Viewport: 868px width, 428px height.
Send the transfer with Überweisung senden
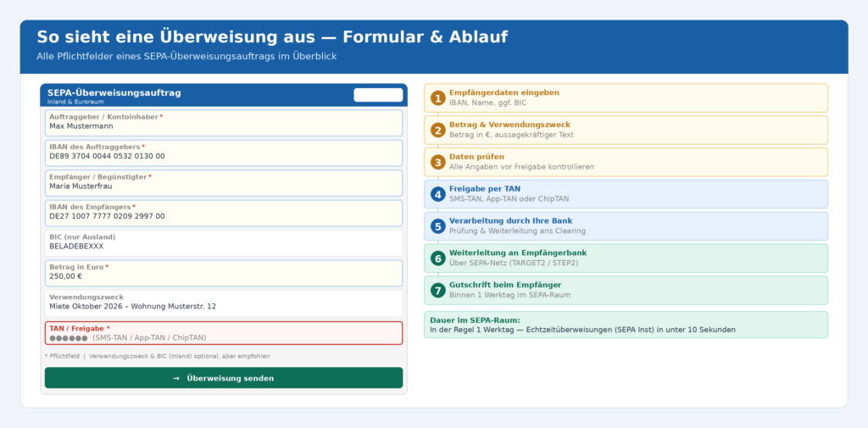(224, 378)
